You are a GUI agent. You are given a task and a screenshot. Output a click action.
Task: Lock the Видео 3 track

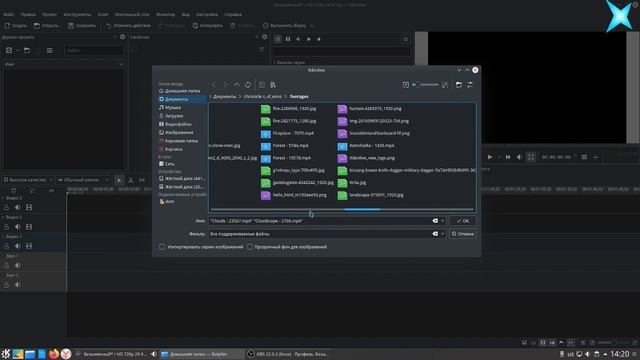pos(7,207)
